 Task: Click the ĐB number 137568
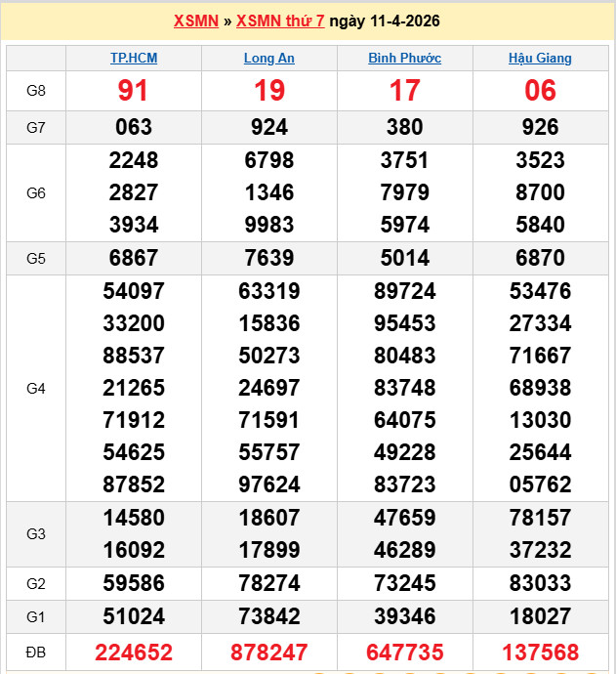(540, 653)
